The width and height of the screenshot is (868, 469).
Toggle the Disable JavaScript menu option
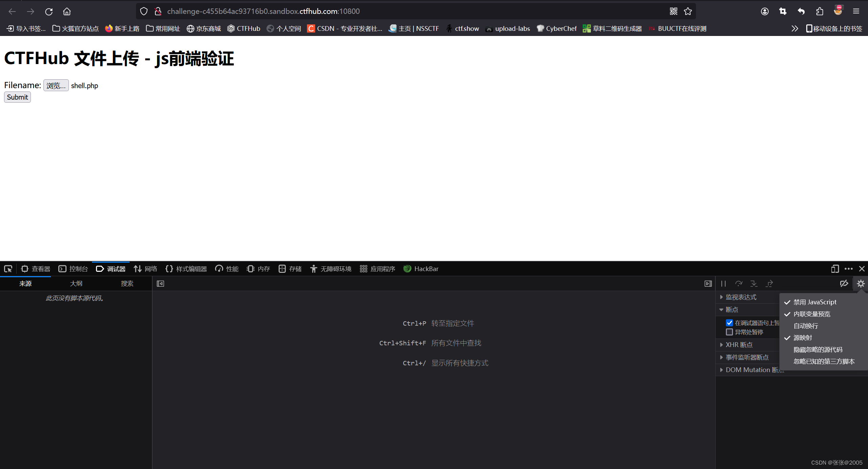pyautogui.click(x=814, y=302)
